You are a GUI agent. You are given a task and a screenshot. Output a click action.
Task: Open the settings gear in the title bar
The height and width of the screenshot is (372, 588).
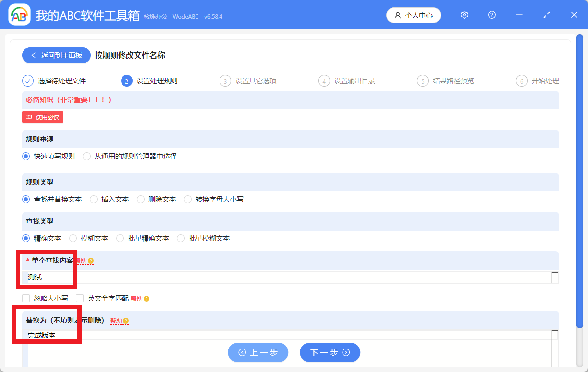tap(464, 15)
